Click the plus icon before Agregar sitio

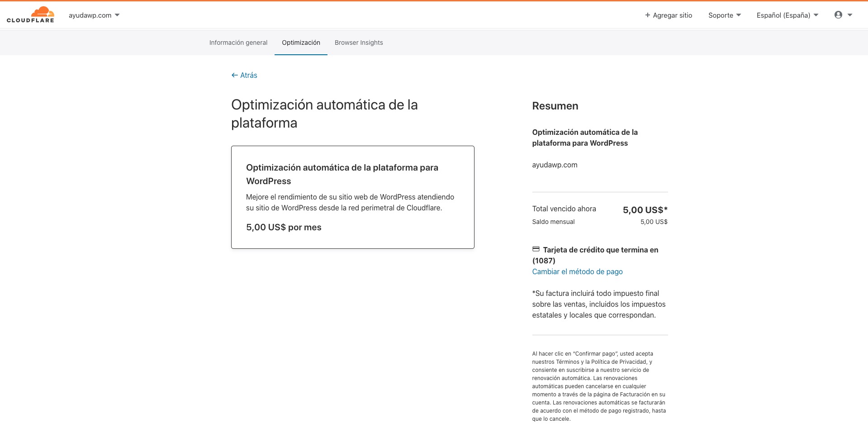tap(647, 15)
